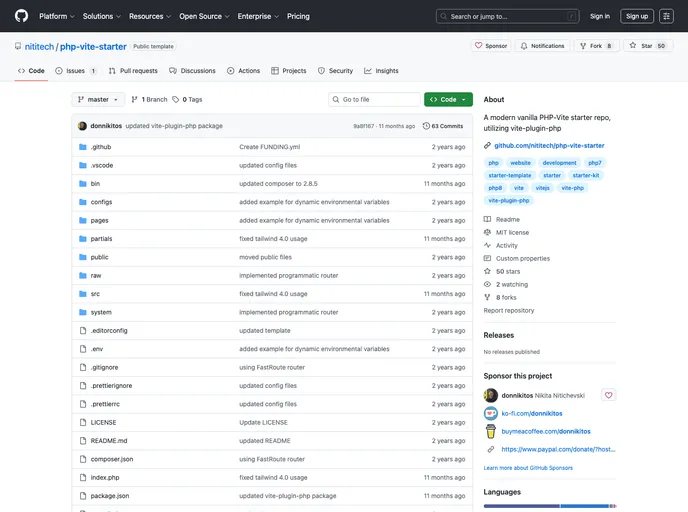
Task: Click the donnikitos avatar in the sponsor section
Action: 491,395
